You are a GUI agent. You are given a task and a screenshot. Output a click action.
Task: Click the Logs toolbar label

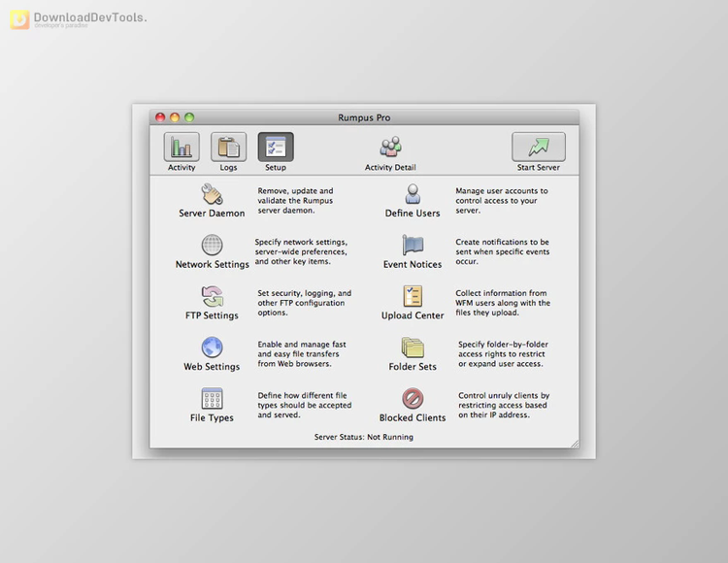(x=228, y=168)
